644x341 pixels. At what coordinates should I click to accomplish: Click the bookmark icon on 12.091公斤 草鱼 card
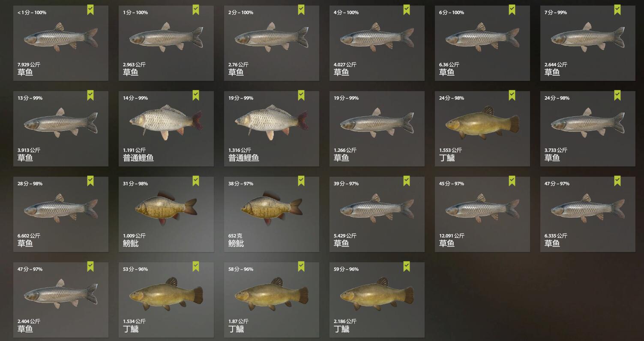pos(512,181)
